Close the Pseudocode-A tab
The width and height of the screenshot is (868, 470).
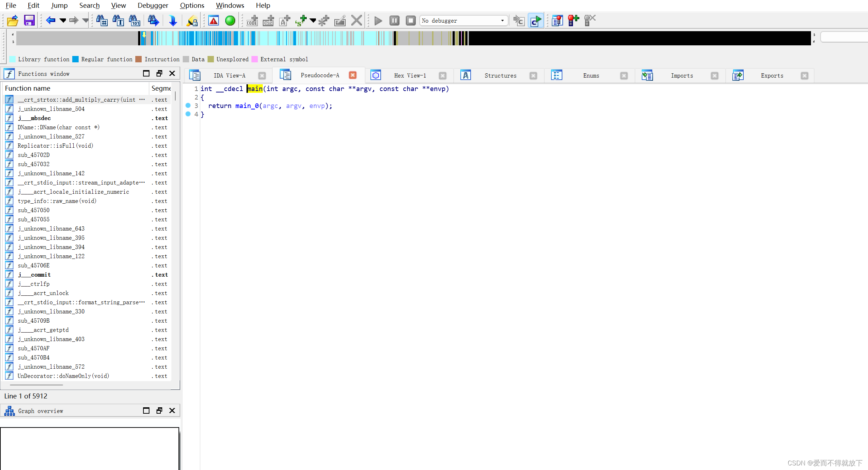click(352, 75)
